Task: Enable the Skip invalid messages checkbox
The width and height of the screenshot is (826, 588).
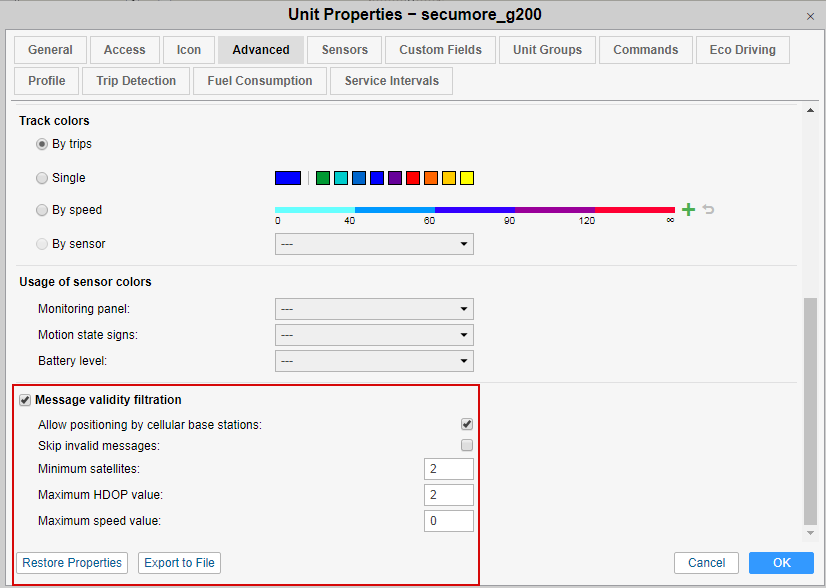Action: click(467, 445)
